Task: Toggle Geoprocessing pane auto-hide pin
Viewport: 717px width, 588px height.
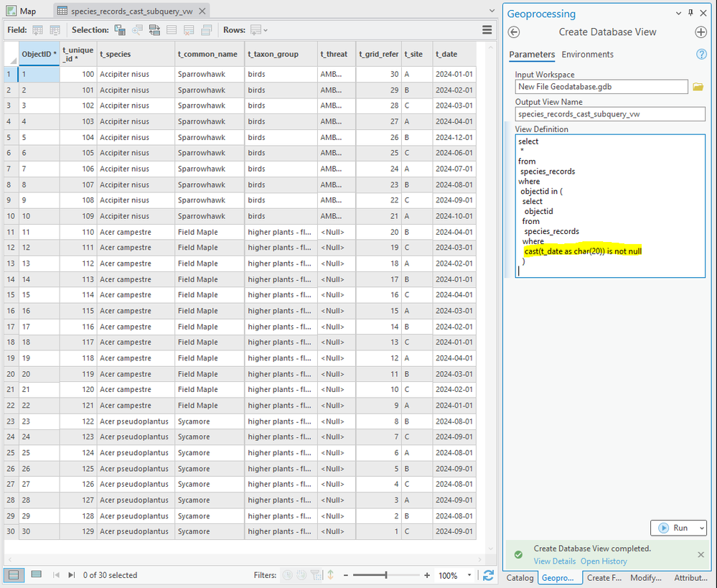Action: [690, 13]
